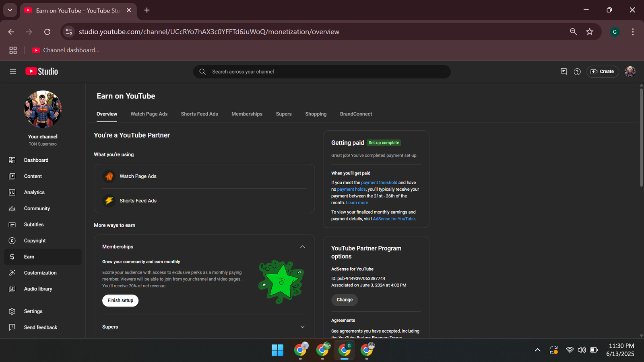Screen dimensions: 644x362
Task: Open Audio library in the sidebar
Action: click(43, 289)
